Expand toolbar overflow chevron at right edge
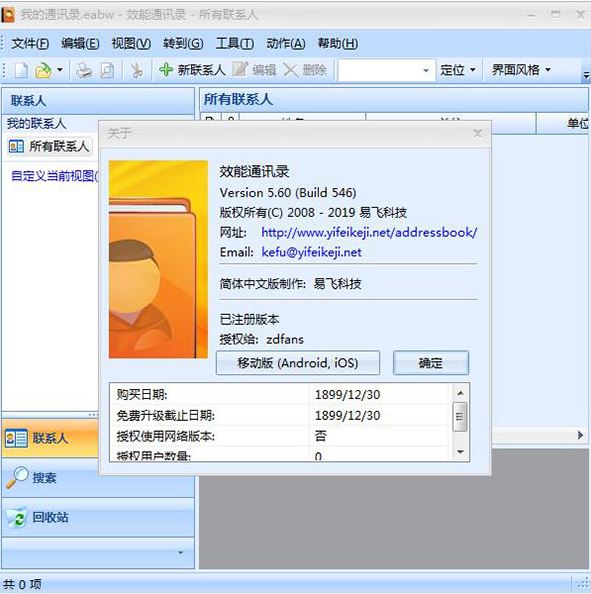The width and height of the screenshot is (591, 594). click(x=586, y=75)
